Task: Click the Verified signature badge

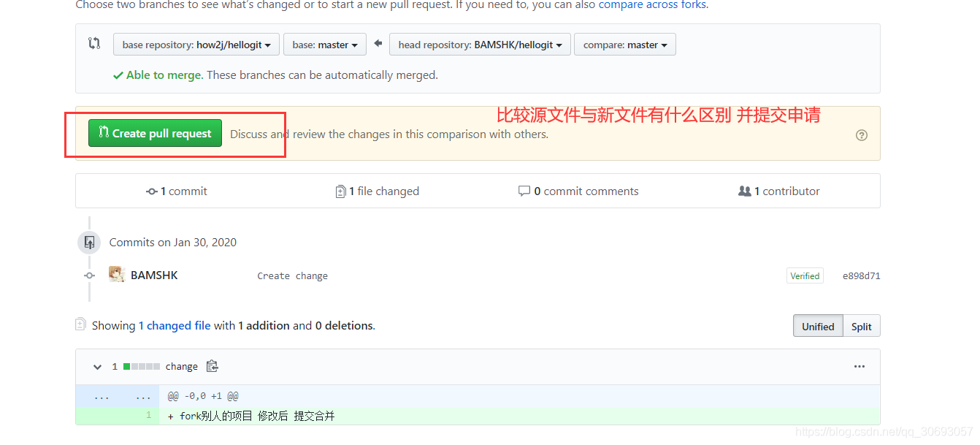Action: [805, 276]
